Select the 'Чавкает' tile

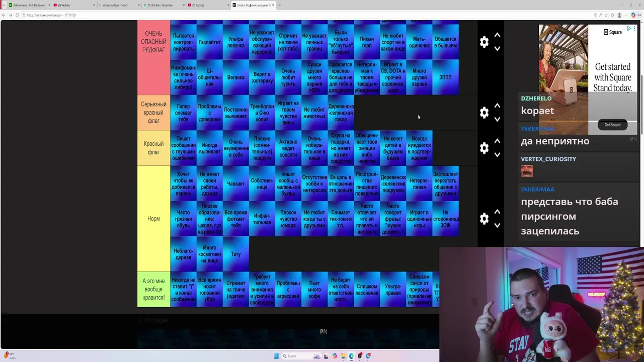(x=235, y=184)
